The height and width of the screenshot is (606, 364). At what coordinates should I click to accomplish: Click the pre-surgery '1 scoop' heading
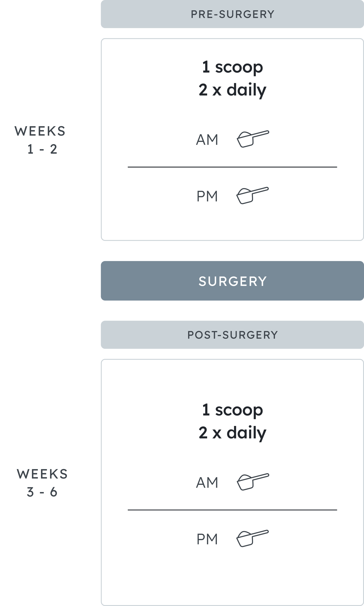point(232,67)
